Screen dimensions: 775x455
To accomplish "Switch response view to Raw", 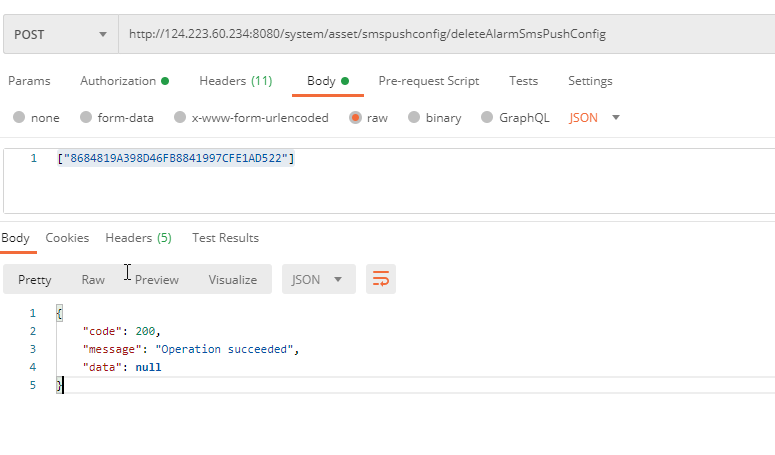I will coord(93,279).
